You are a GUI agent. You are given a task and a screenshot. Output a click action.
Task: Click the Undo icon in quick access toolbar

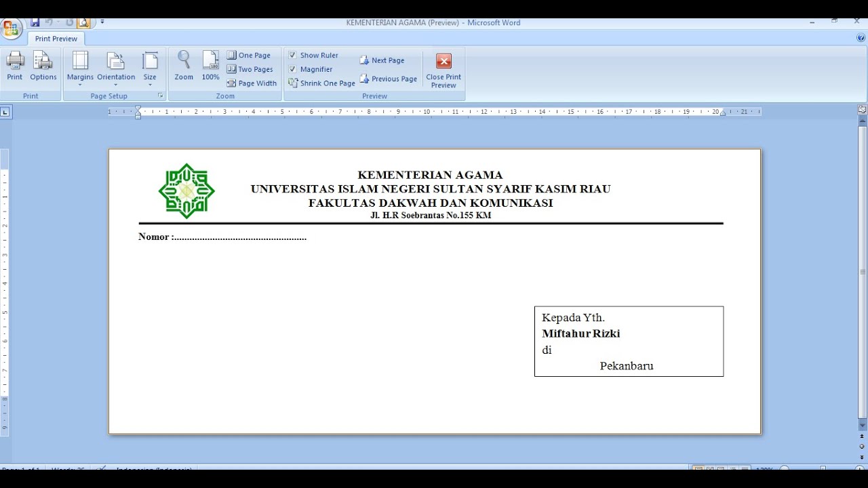[49, 22]
